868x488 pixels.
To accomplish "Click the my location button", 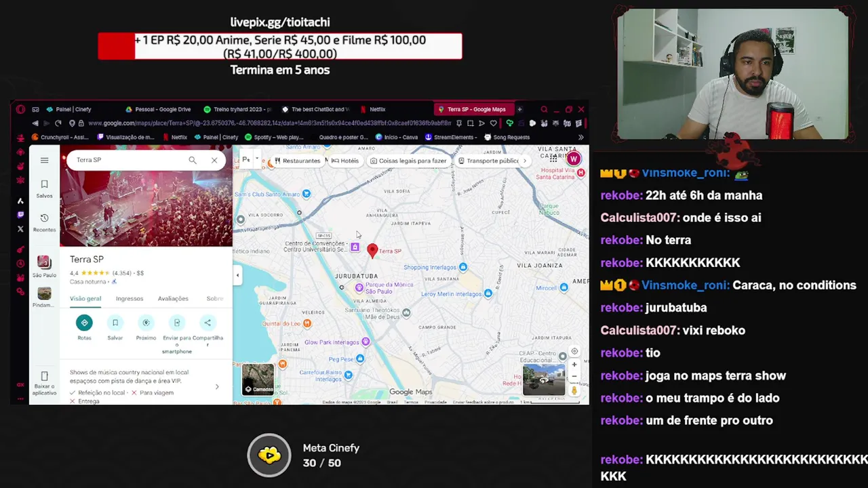I will click(574, 351).
